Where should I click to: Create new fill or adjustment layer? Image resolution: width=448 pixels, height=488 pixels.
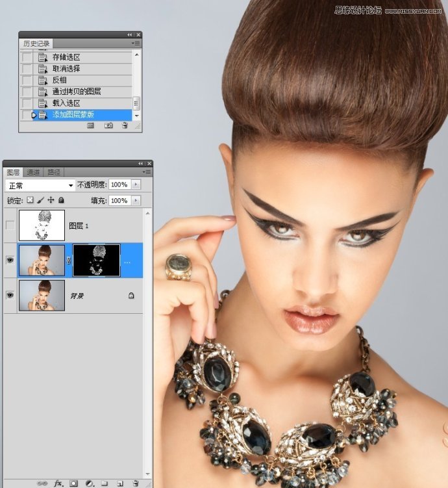click(90, 483)
